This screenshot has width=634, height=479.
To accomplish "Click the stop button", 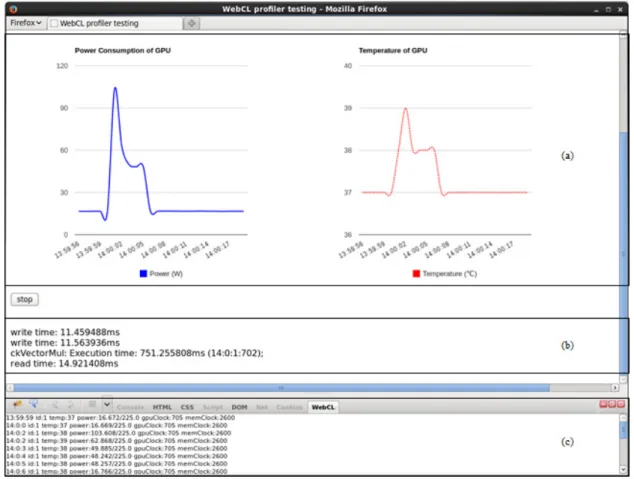I will point(25,300).
